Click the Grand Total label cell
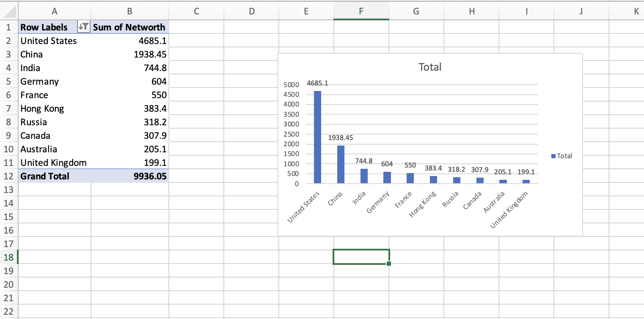 45,176
